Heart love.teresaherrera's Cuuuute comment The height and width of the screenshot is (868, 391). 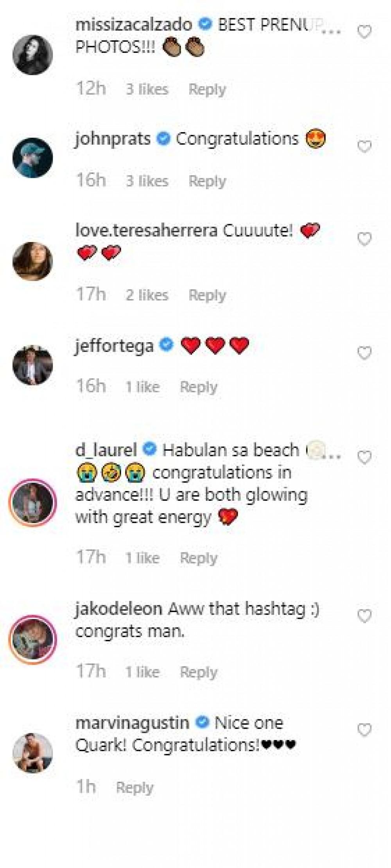pos(364,239)
